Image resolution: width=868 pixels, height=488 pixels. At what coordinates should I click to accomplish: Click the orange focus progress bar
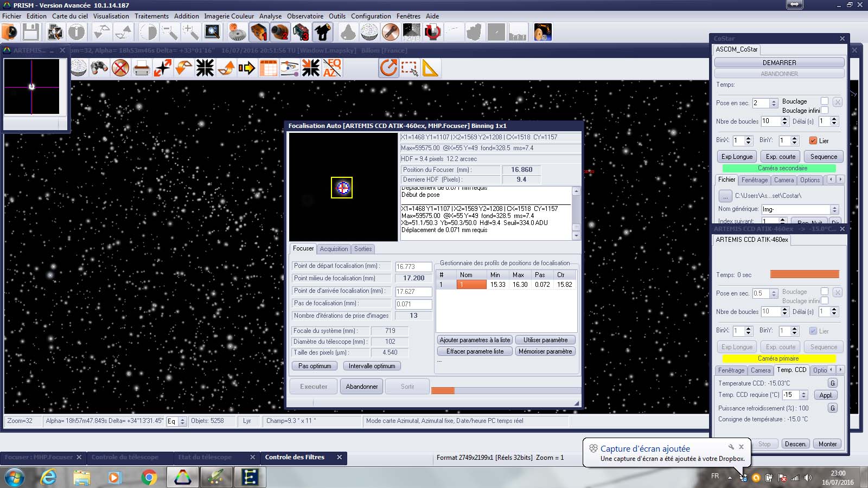point(443,390)
